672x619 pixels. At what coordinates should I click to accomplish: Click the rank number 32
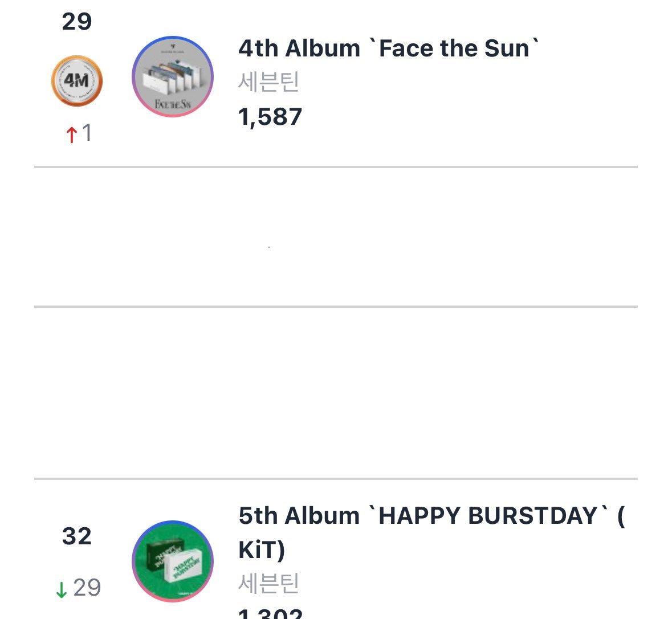coord(77,536)
